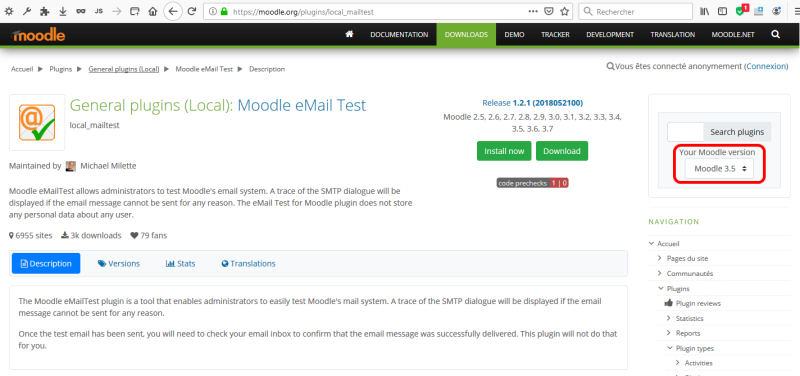Click the Search plugins button
This screenshot has height=376, width=800.
pyautogui.click(x=737, y=132)
